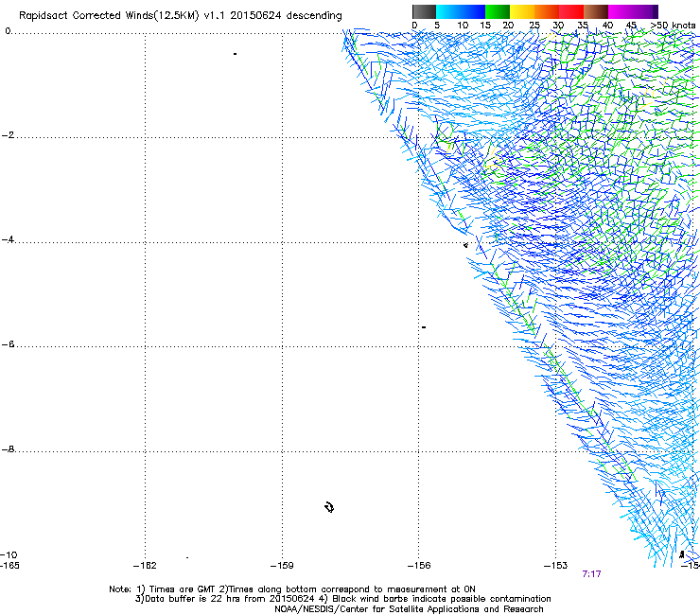Click the longitude label '-162'
700x615 pixels.
(145, 566)
